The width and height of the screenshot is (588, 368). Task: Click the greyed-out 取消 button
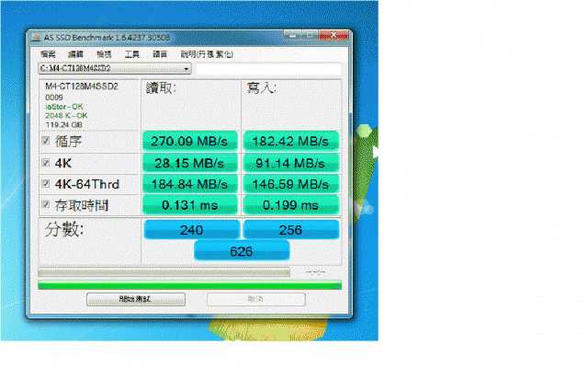(x=256, y=299)
